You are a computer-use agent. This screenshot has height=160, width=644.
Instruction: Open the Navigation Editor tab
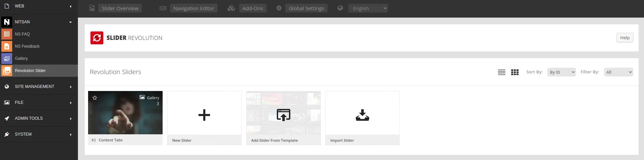(x=194, y=8)
